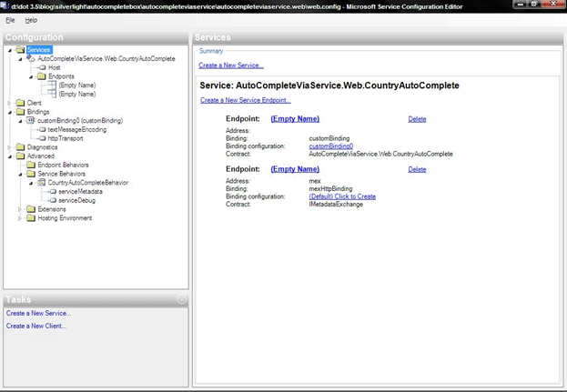Click the Endpoint Behaviors folder icon
The image size is (567, 392).
[31, 165]
